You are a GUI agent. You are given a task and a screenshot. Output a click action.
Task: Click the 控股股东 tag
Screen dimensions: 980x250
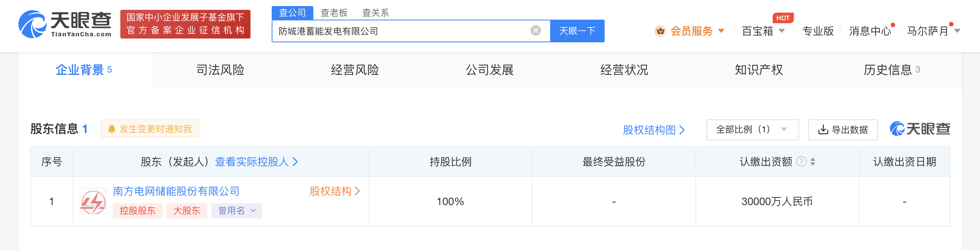(x=137, y=211)
